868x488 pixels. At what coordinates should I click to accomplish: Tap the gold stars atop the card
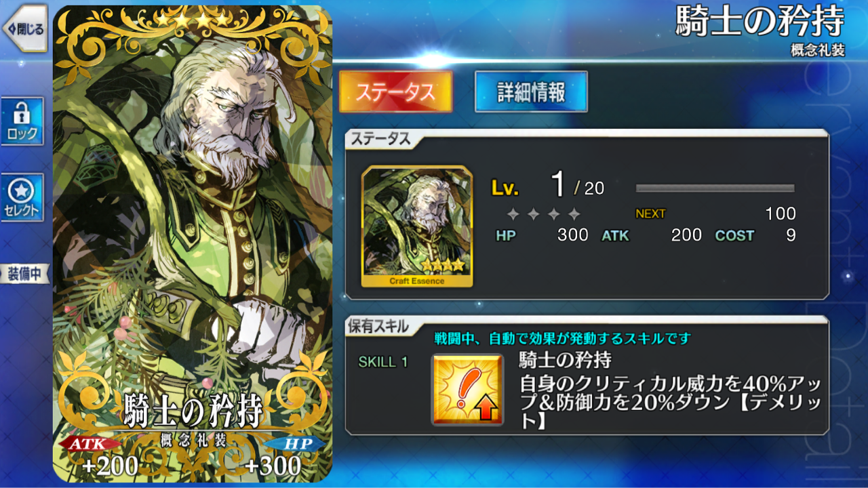(x=193, y=20)
